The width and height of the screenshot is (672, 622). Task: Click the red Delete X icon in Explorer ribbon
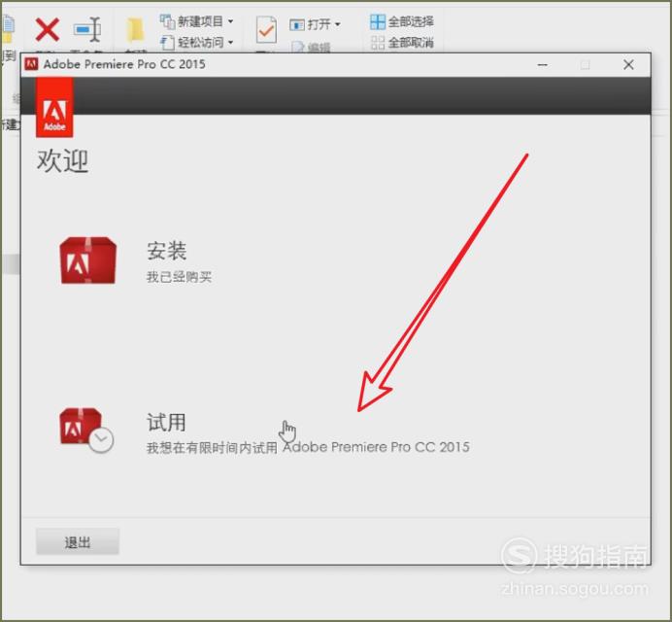[x=48, y=29]
